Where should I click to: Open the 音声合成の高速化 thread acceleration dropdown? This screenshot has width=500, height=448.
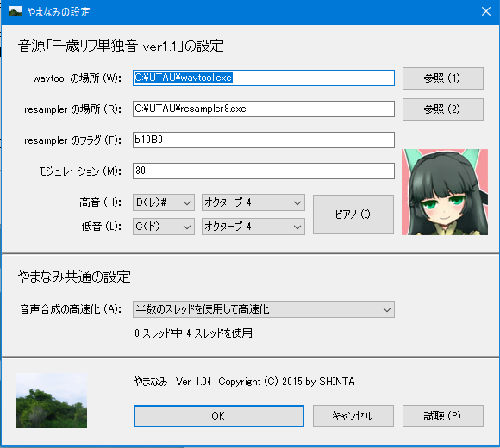click(264, 309)
